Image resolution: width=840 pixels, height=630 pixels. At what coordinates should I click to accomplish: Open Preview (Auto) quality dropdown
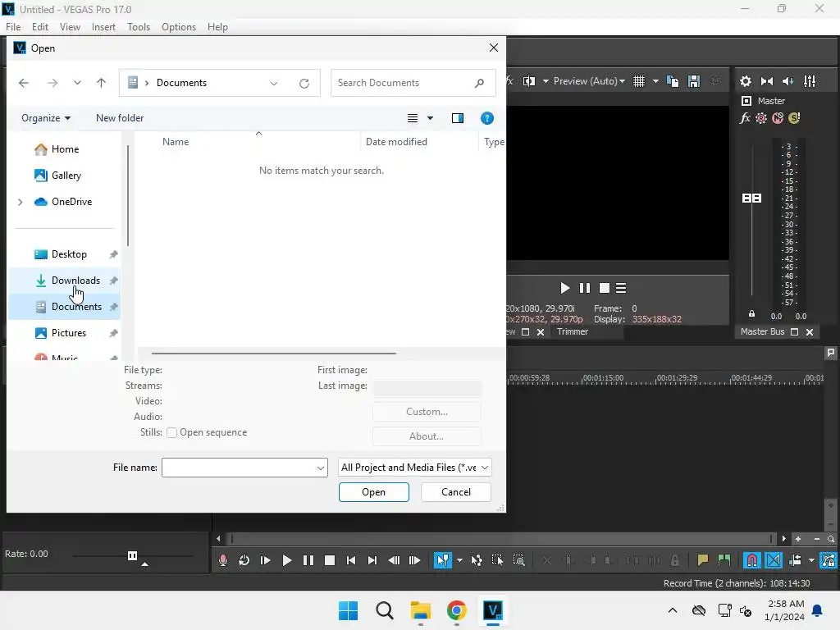click(x=589, y=81)
